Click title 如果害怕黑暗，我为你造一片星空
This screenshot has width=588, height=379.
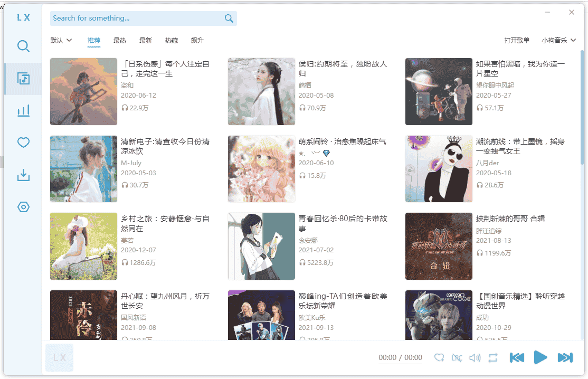click(520, 69)
